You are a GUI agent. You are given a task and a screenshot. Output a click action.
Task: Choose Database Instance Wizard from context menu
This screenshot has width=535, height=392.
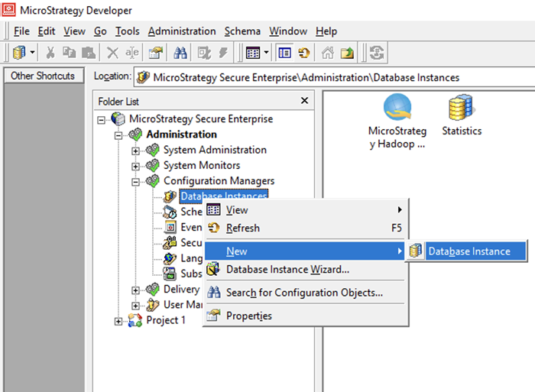pos(287,269)
